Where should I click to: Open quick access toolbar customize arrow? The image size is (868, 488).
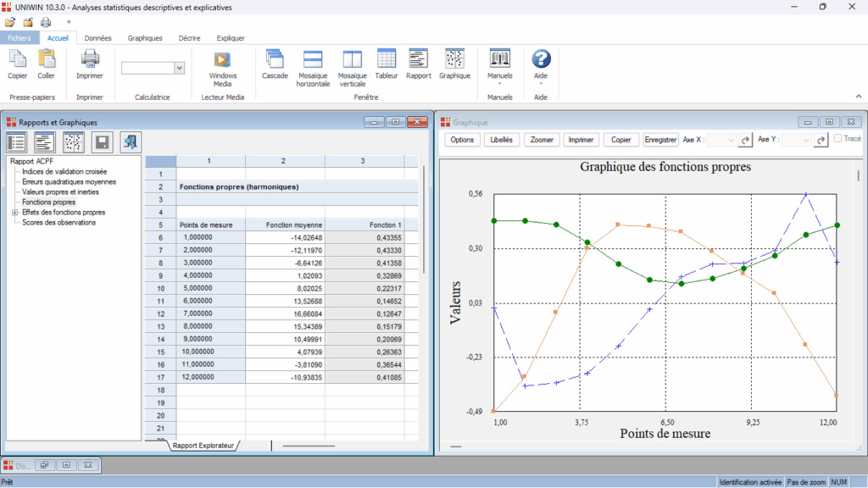click(69, 23)
